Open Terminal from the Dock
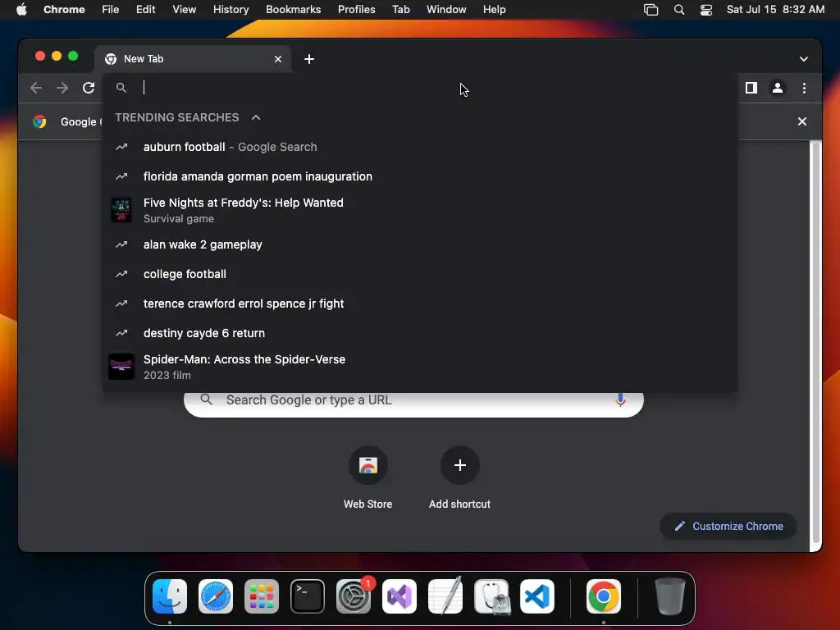This screenshot has width=840, height=630. 308,596
